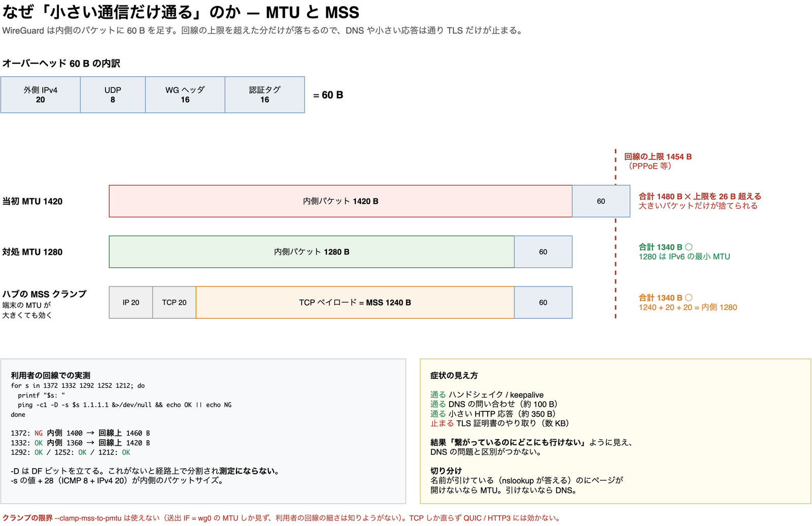Click the 内側パケット 1420 B red bar
812x526 pixels.
point(341,202)
